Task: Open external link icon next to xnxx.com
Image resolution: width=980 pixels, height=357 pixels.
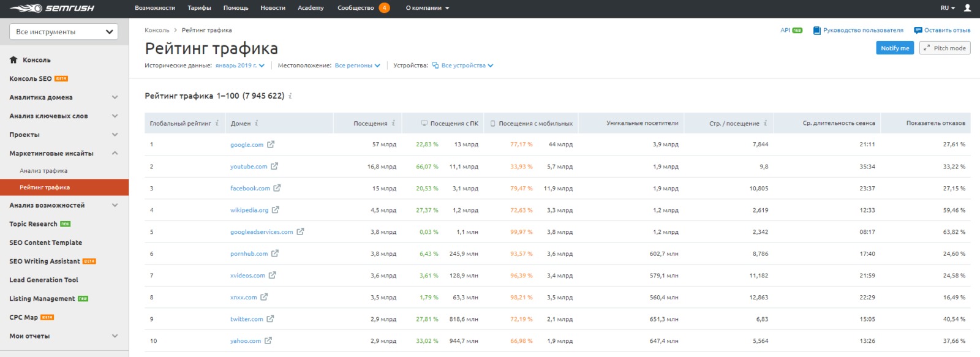Action: pyautogui.click(x=264, y=297)
